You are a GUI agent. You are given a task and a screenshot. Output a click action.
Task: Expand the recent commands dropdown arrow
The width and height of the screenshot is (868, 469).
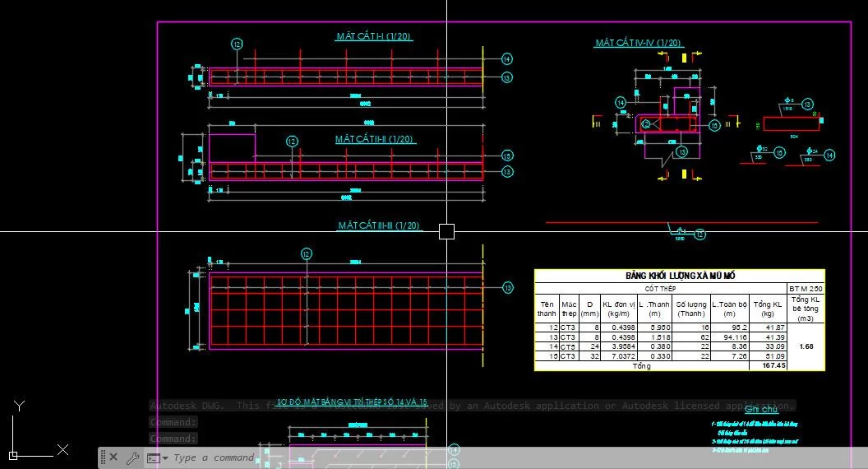(x=165, y=458)
